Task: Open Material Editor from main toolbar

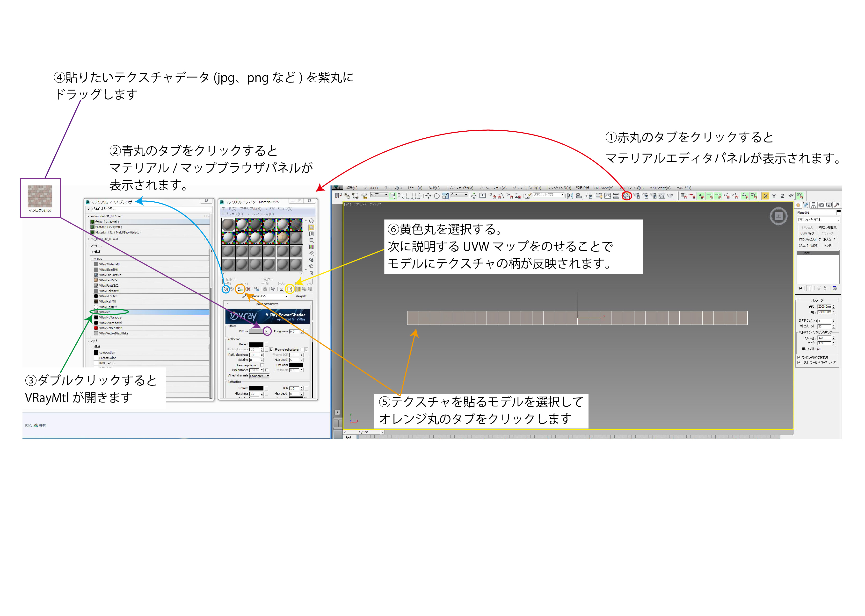Action: pos(626,196)
